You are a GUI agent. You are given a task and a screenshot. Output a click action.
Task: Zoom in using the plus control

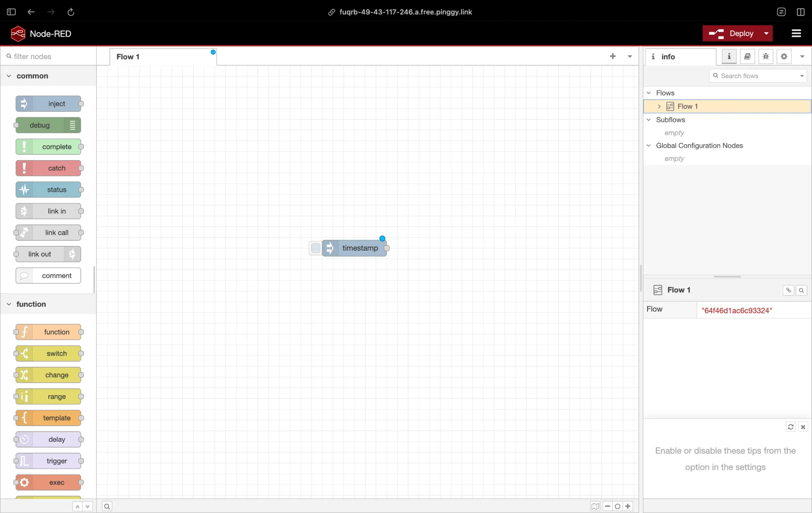click(x=628, y=506)
